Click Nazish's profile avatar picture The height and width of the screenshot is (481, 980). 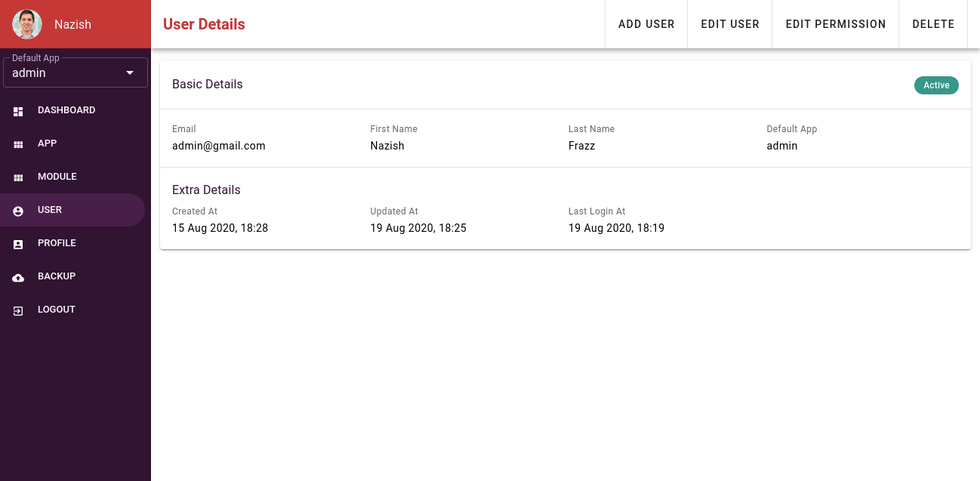click(x=26, y=23)
